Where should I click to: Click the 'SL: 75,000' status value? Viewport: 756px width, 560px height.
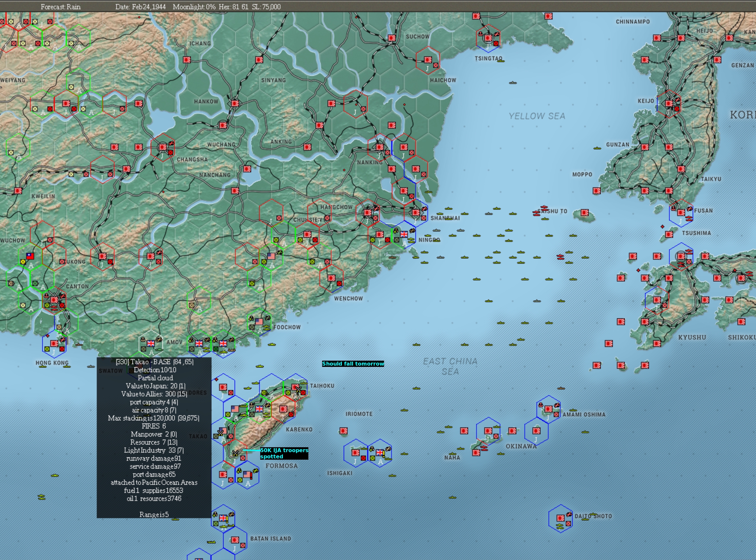coord(266,7)
